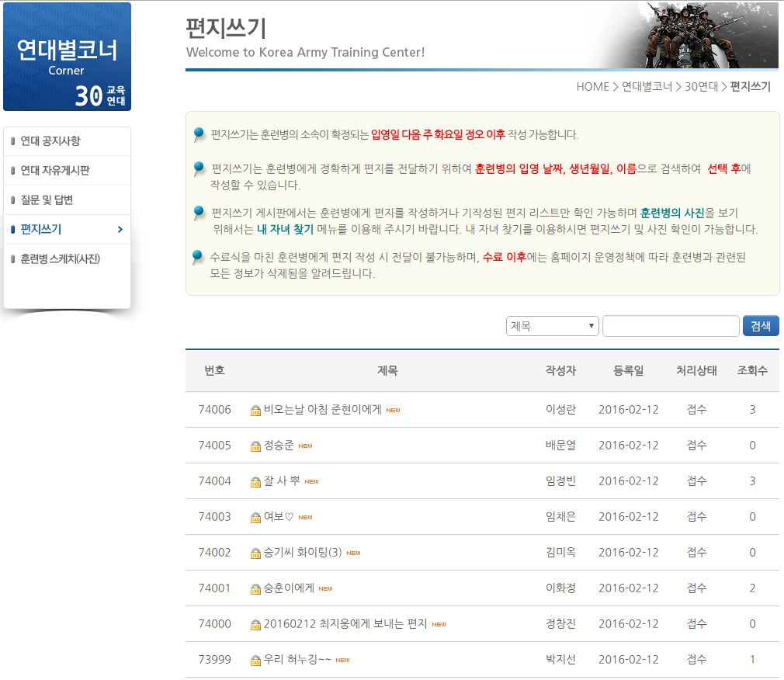This screenshot has width=784, height=680.
Task: Click the 제목 column header
Action: [387, 370]
